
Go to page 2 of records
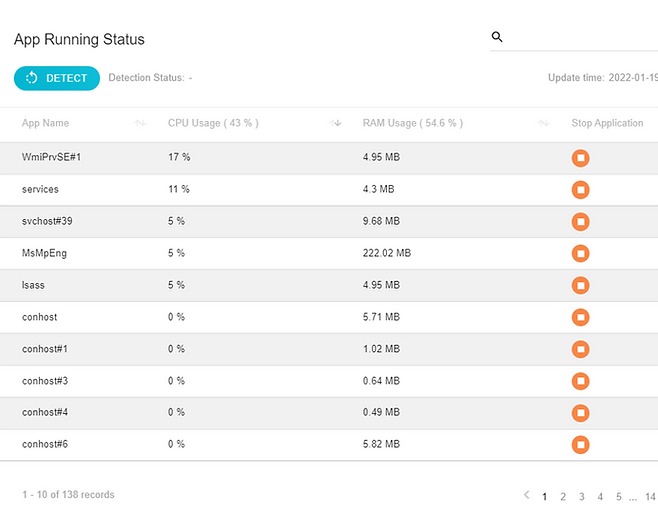pyautogui.click(x=563, y=497)
